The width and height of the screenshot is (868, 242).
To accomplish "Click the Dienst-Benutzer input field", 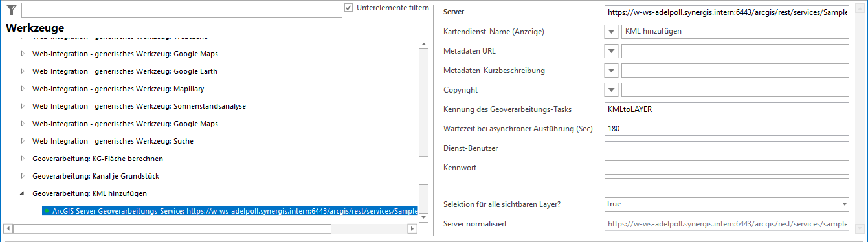I will click(726, 148).
